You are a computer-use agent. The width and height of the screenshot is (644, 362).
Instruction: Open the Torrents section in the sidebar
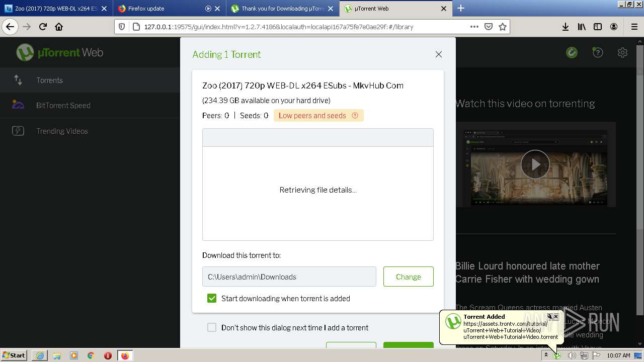(x=90, y=80)
